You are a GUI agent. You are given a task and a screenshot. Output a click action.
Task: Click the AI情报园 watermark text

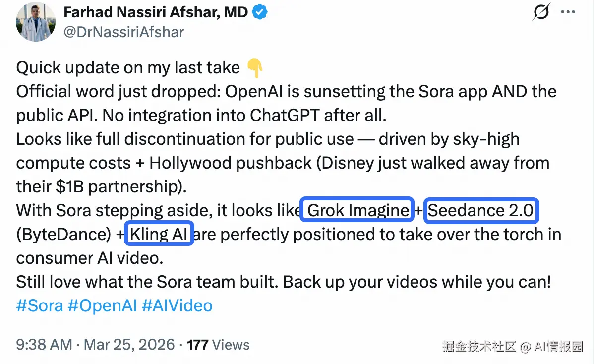(x=558, y=347)
